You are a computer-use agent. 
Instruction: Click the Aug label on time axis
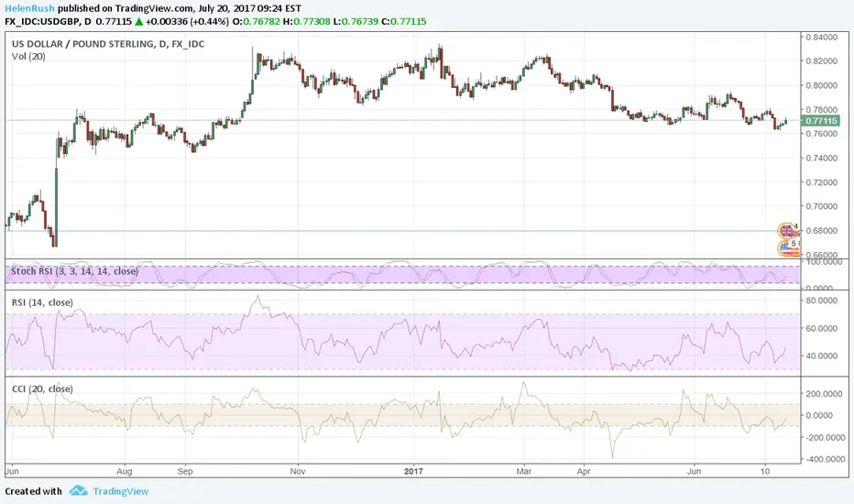[125, 471]
